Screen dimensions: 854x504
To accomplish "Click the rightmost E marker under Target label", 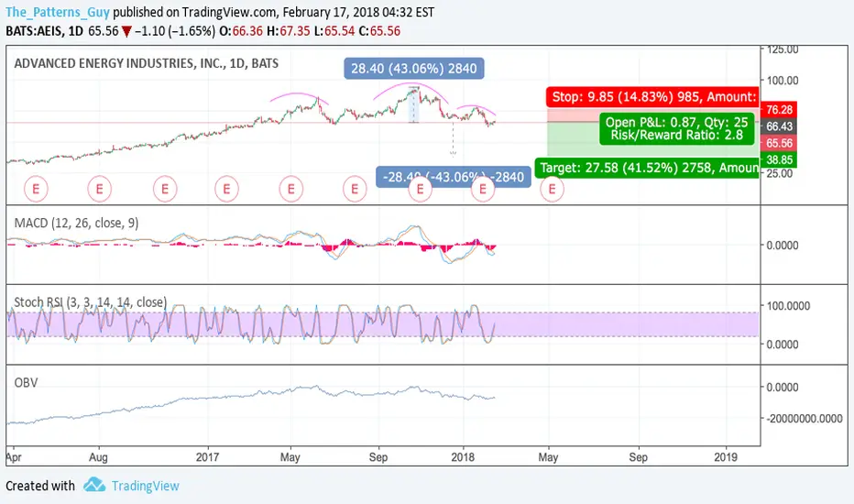I will 552,189.
